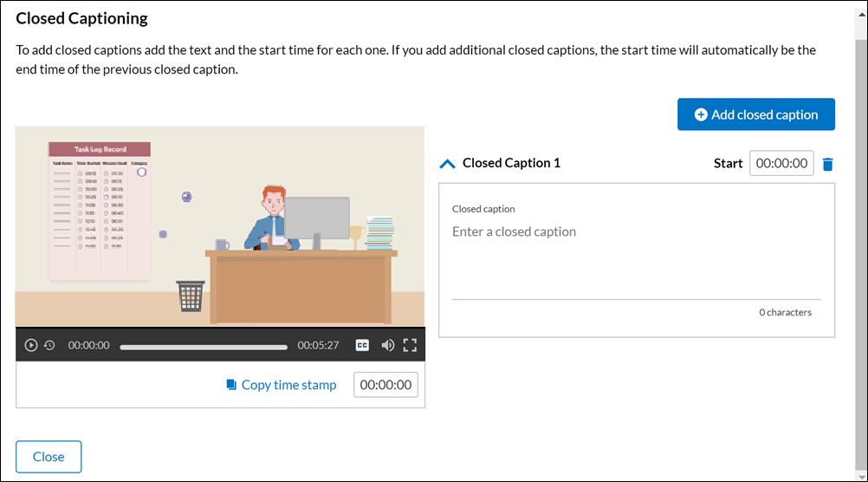The width and height of the screenshot is (868, 482).
Task: Enter fullscreen mode for the video
Action: pyautogui.click(x=410, y=345)
